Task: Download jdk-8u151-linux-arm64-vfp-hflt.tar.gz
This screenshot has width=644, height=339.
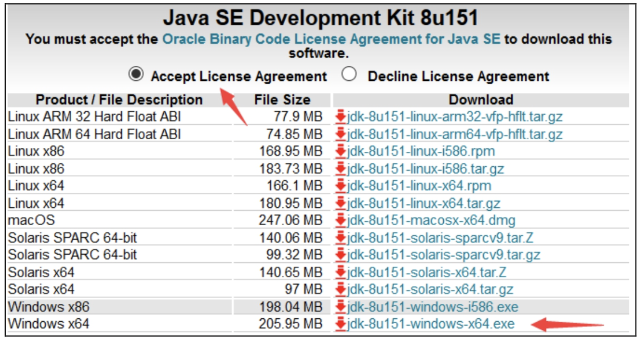Action: 455,134
